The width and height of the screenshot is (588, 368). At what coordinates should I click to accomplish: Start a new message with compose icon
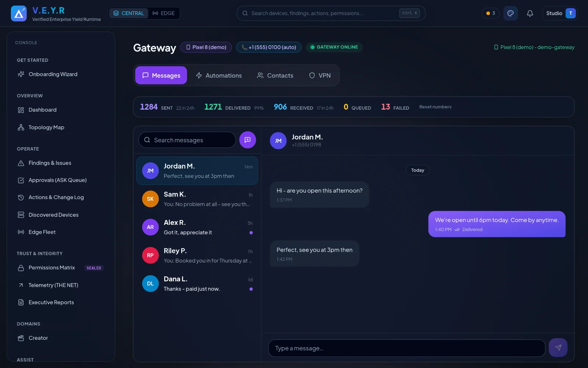[248, 140]
